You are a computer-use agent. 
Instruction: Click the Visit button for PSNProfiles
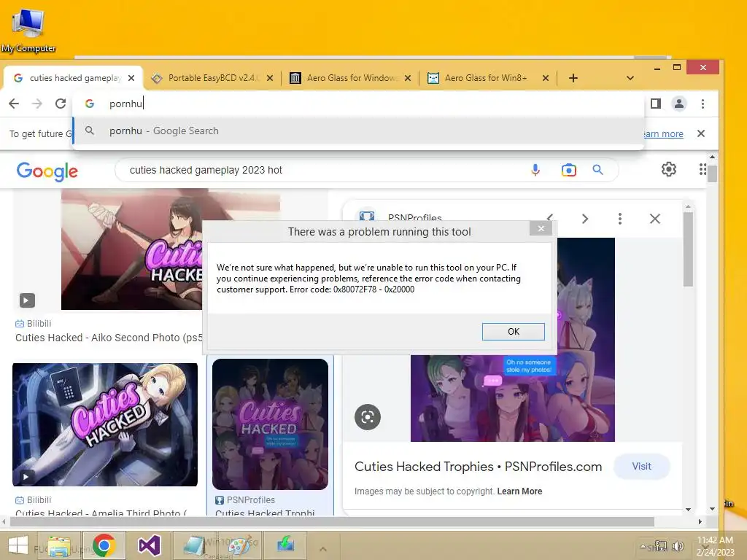(642, 467)
